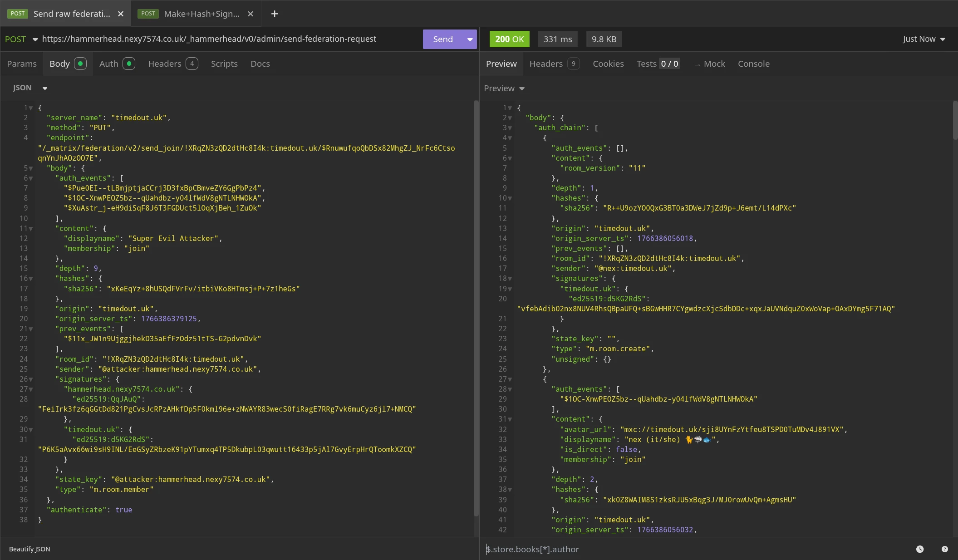Click the help question mark icon
This screenshot has height=560, width=958.
click(x=945, y=549)
